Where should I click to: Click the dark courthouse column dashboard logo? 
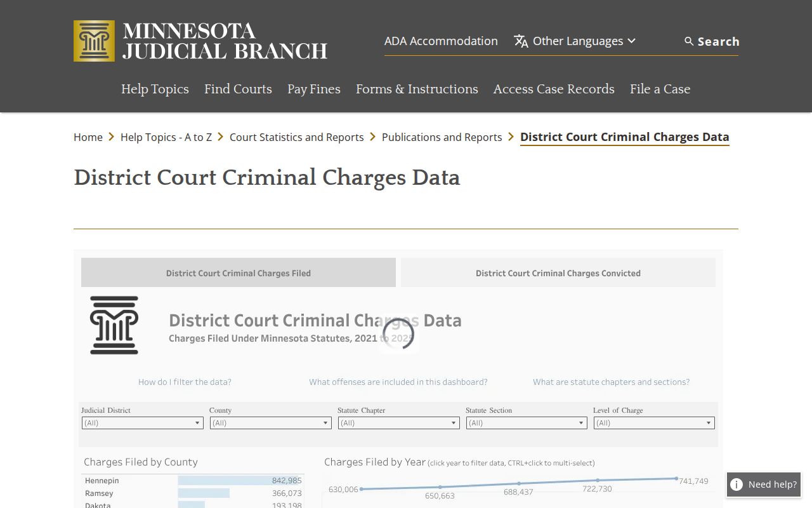[x=114, y=325]
